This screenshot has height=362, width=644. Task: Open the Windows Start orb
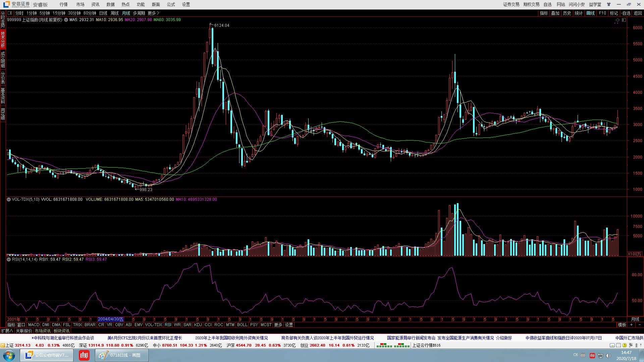click(9, 355)
